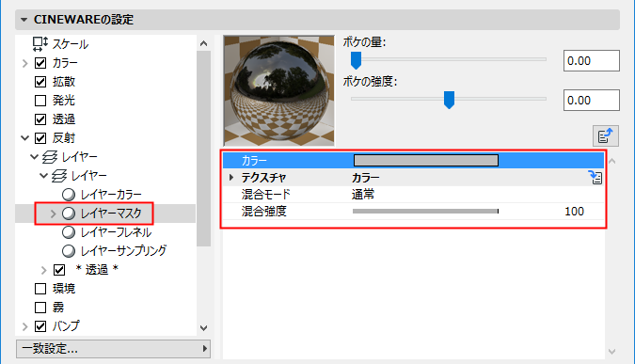Click the テクスチャ value カラー
The height and width of the screenshot is (364, 635).
tap(365, 178)
